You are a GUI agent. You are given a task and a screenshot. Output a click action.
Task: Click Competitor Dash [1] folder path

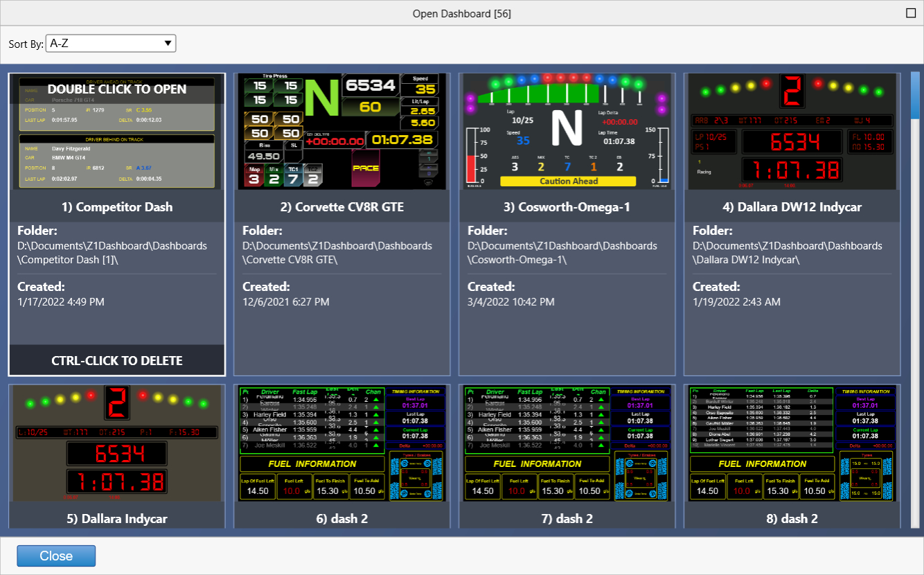coord(112,253)
